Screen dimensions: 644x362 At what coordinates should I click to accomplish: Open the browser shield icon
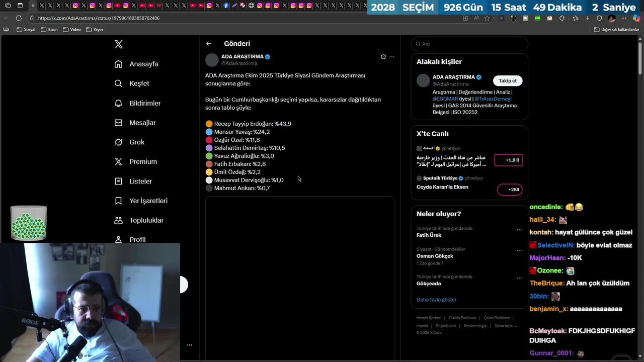tap(599, 18)
